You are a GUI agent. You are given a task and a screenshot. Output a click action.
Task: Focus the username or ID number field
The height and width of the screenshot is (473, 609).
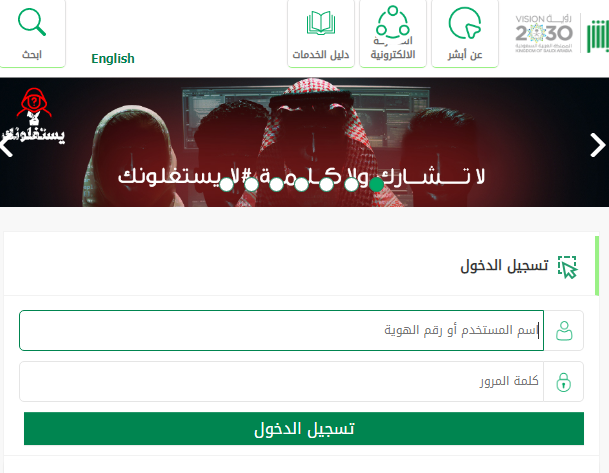[x=282, y=330]
